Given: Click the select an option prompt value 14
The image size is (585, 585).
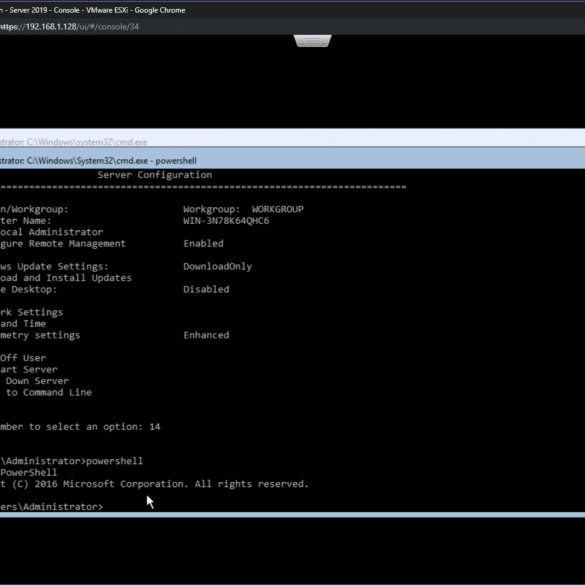Looking at the screenshot, I should [155, 427].
